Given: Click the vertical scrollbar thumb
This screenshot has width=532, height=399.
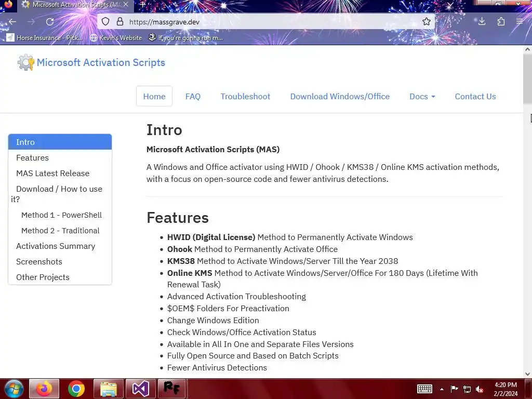Looking at the screenshot, I should (x=527, y=79).
